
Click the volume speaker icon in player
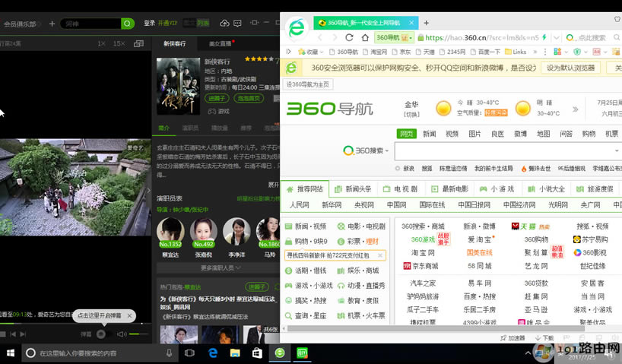tap(122, 334)
